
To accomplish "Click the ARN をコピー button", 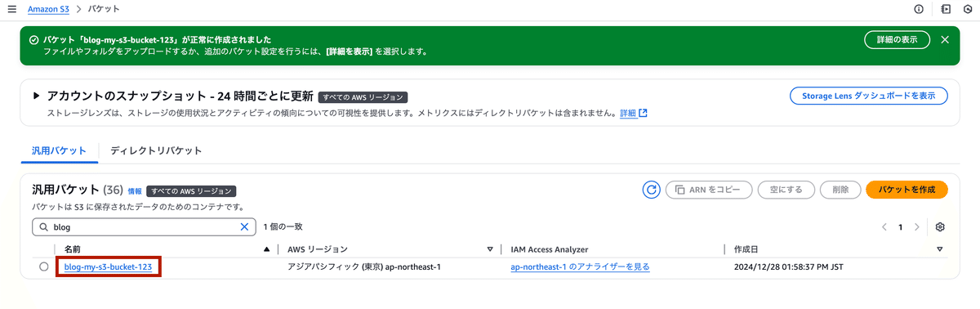I will [x=709, y=190].
